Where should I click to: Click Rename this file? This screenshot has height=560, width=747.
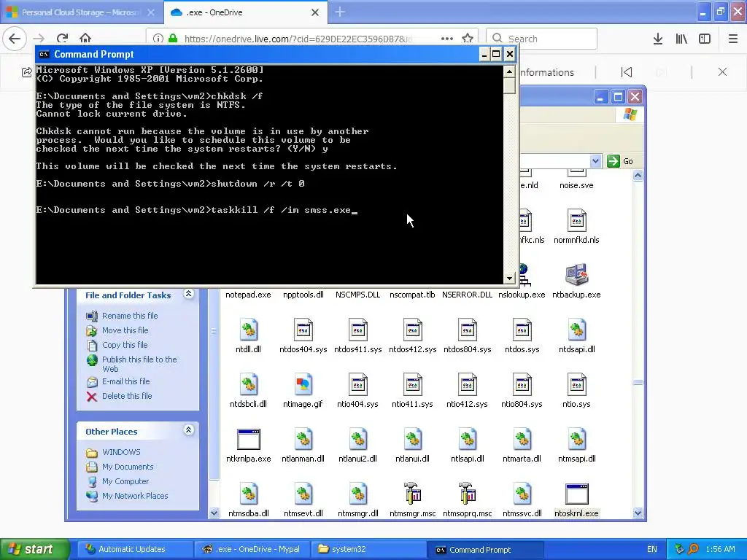coord(130,316)
